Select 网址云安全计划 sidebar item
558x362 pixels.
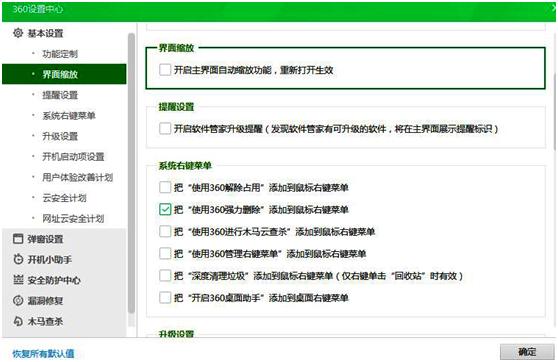pyautogui.click(x=73, y=219)
